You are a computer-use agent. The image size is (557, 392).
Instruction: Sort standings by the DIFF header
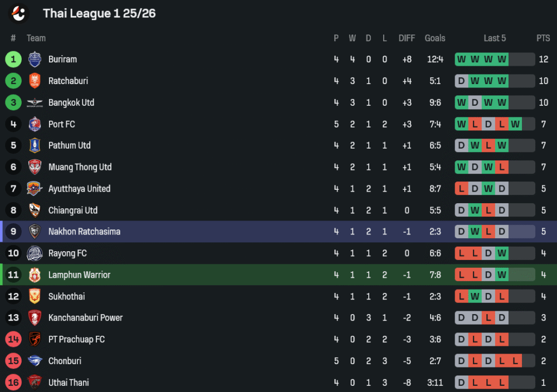(407, 38)
